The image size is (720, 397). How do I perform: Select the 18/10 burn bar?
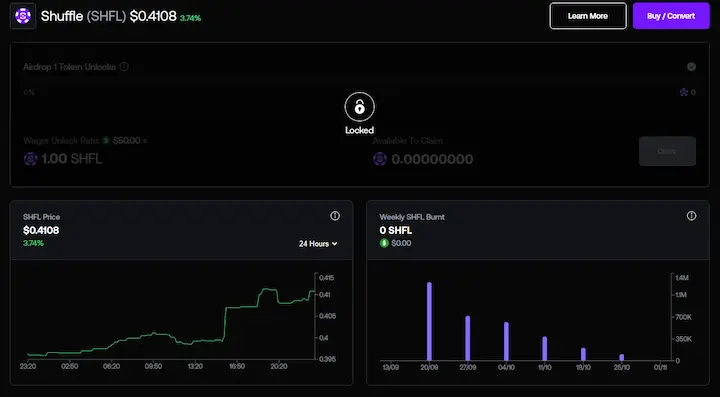tap(583, 354)
